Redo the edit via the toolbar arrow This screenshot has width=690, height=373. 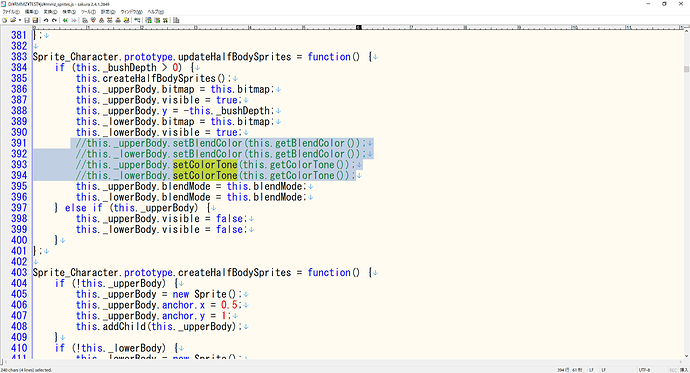(54, 20)
